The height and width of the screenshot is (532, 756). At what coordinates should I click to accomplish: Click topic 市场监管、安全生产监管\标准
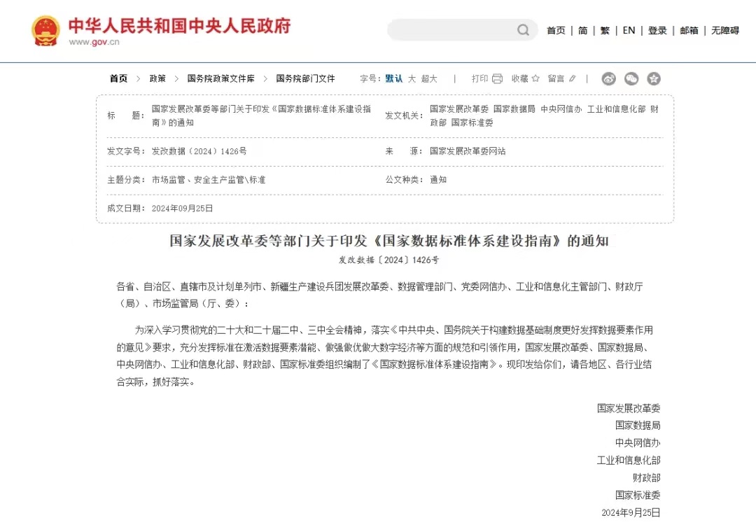(x=209, y=180)
